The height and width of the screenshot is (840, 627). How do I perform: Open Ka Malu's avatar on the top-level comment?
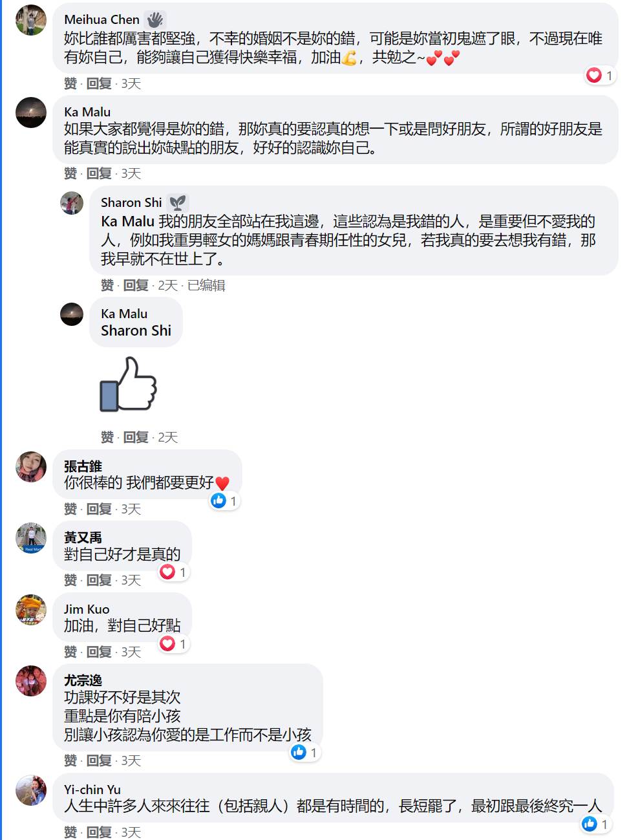pos(31,113)
